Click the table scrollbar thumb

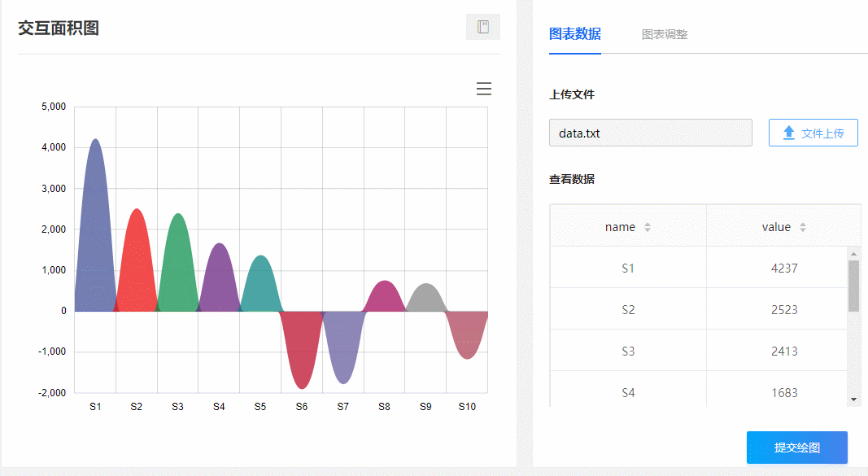(853, 285)
